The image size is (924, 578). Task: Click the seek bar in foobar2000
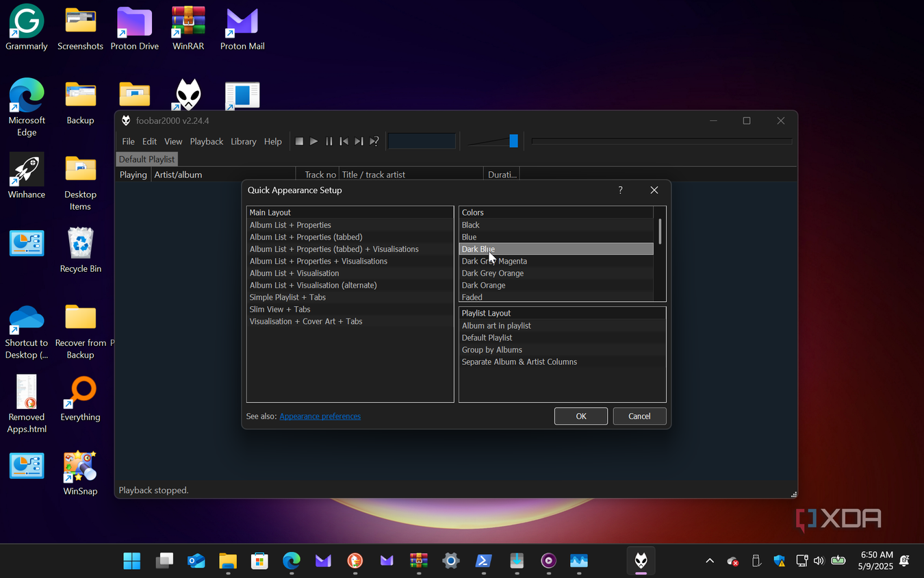point(662,141)
